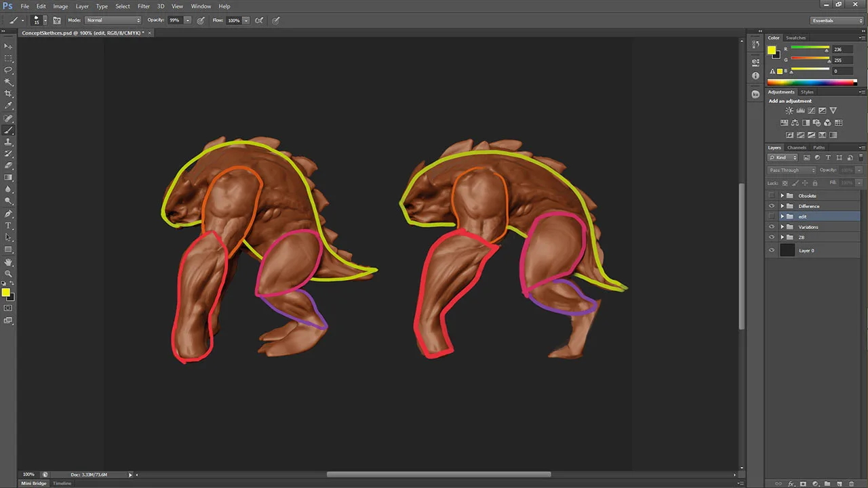Image resolution: width=868 pixels, height=488 pixels.
Task: Click the yellow foreground color swatch in toolbox
Action: (x=5, y=293)
